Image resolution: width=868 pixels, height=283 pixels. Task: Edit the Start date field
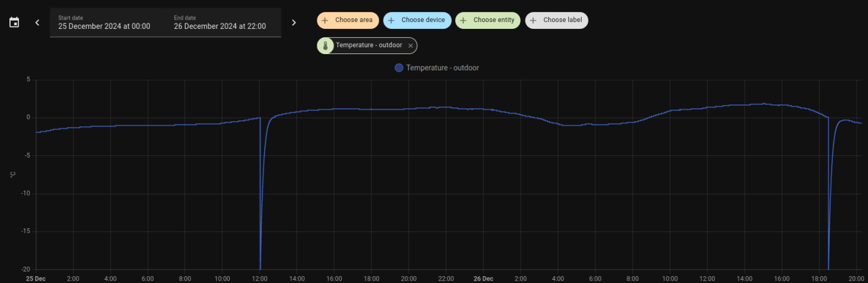[107, 23]
